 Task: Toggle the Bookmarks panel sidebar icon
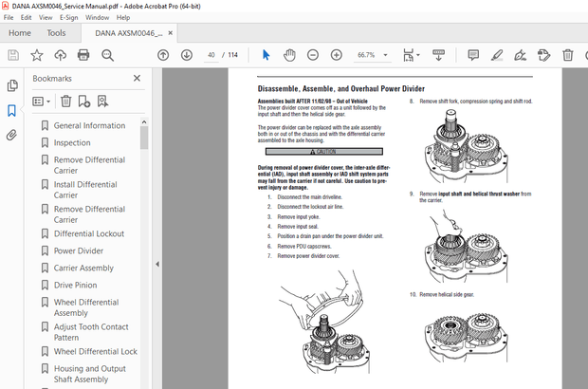pos(12,111)
